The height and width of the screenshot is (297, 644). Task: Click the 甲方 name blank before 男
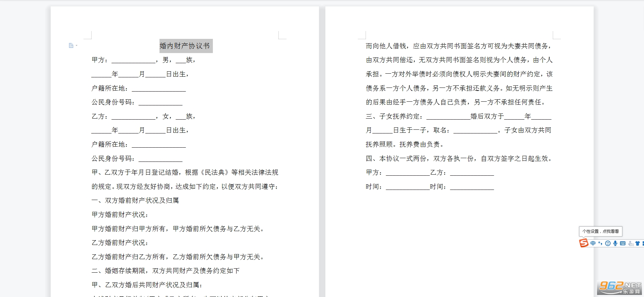[133, 60]
